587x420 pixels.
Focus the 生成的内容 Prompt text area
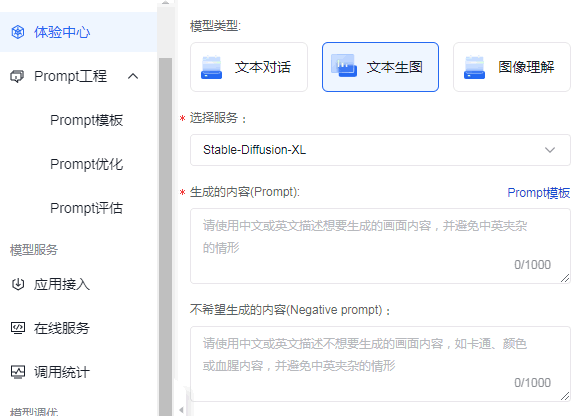click(x=380, y=246)
